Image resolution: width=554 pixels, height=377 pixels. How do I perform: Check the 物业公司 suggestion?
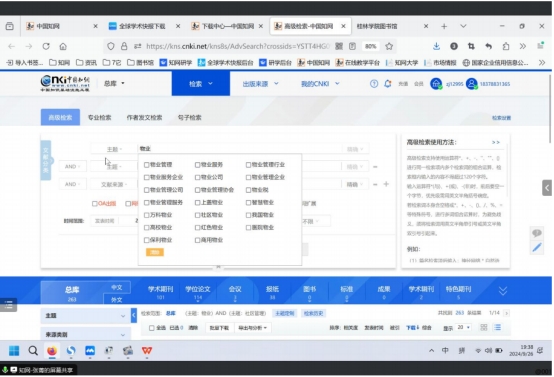[x=197, y=177]
